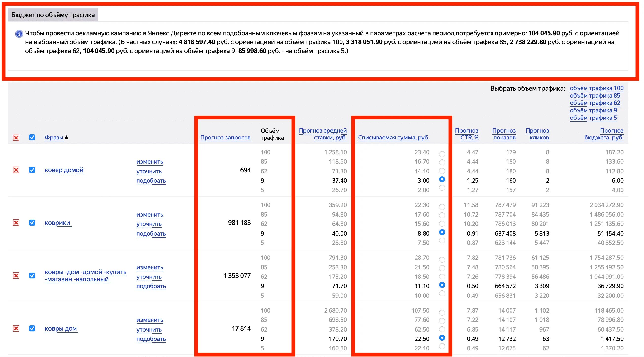644x357 pixels.
Task: Uncheck the 'коврики' phrase checkbox
Action: 32,223
